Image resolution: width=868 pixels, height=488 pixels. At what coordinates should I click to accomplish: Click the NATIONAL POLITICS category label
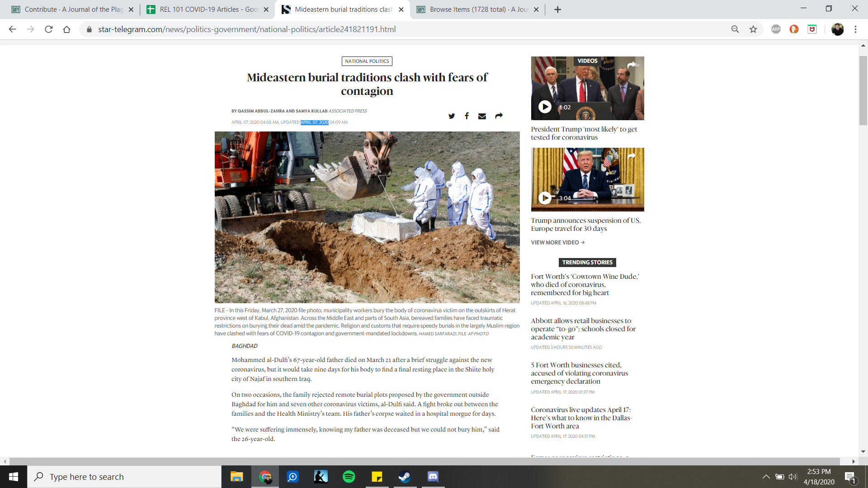point(367,61)
